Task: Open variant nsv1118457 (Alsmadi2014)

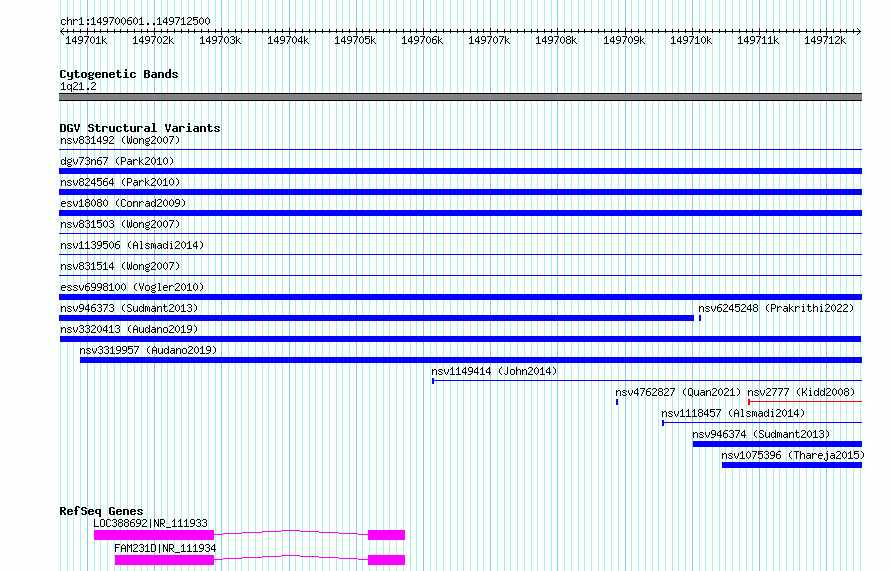Action: tap(733, 413)
